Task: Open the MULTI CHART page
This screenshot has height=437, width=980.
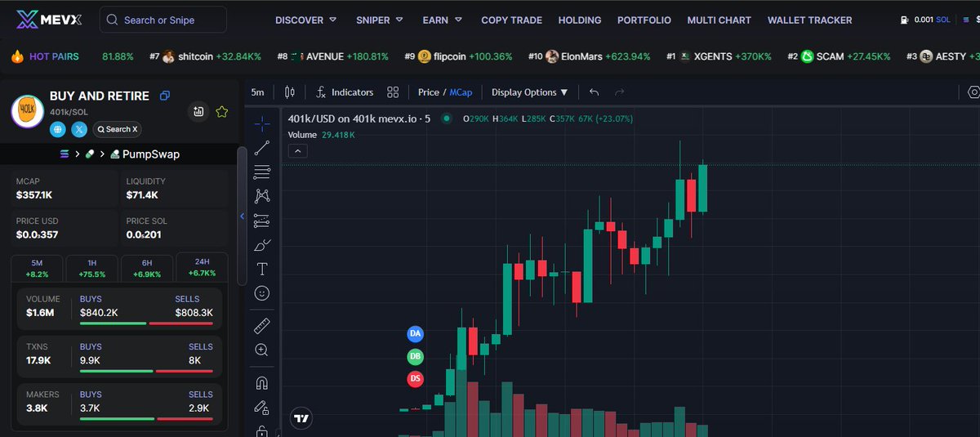Action: click(719, 20)
